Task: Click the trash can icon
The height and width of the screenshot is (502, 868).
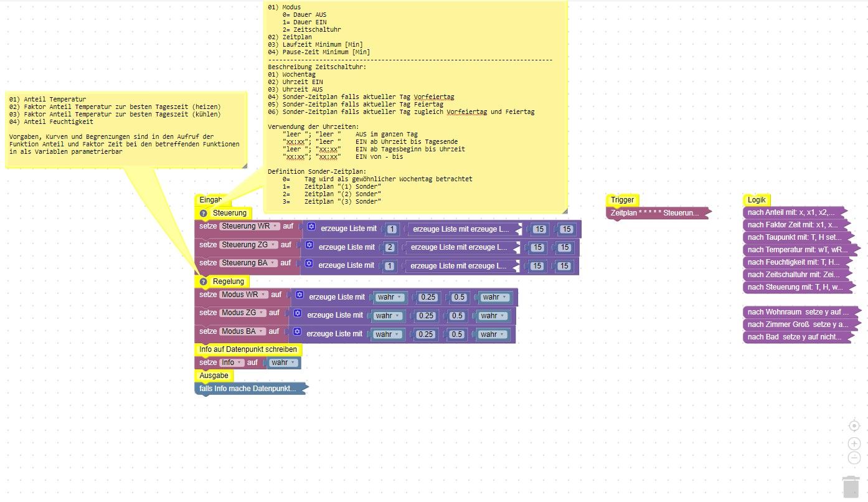Action: (x=851, y=486)
